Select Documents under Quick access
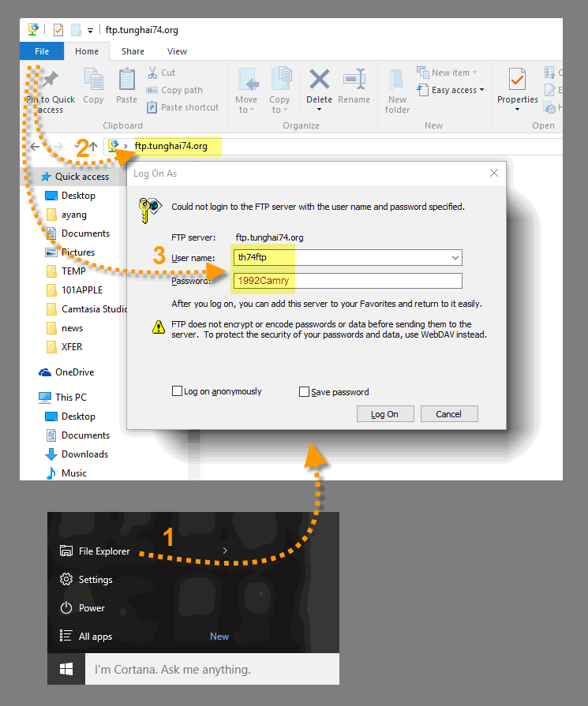Image resolution: width=588 pixels, height=706 pixels. tap(78, 233)
